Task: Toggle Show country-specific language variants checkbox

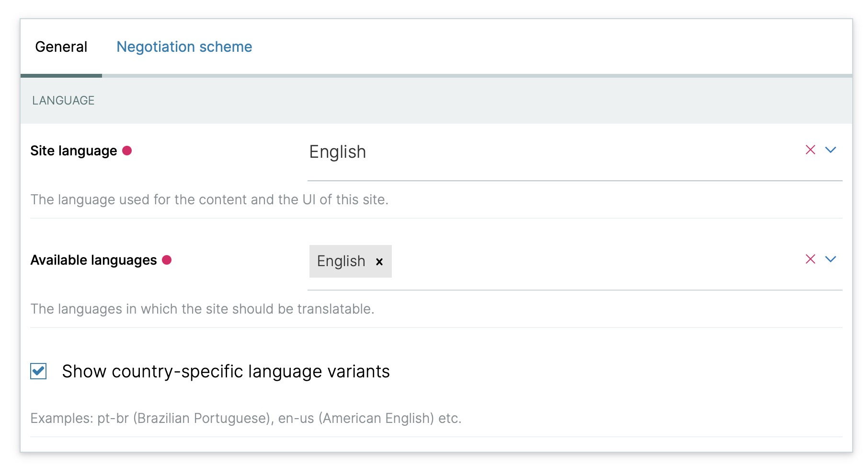Action: (x=38, y=371)
